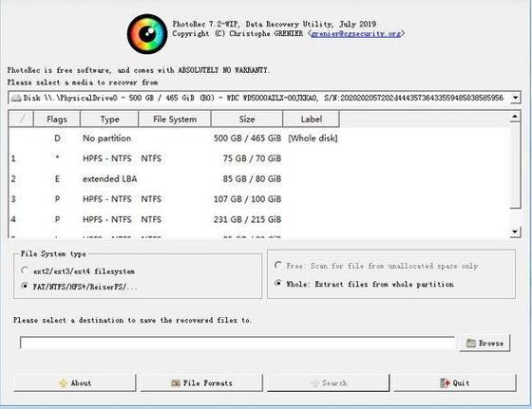Click the Search button magnifier icon
Viewport: 532px width, 409px height.
point(314,383)
